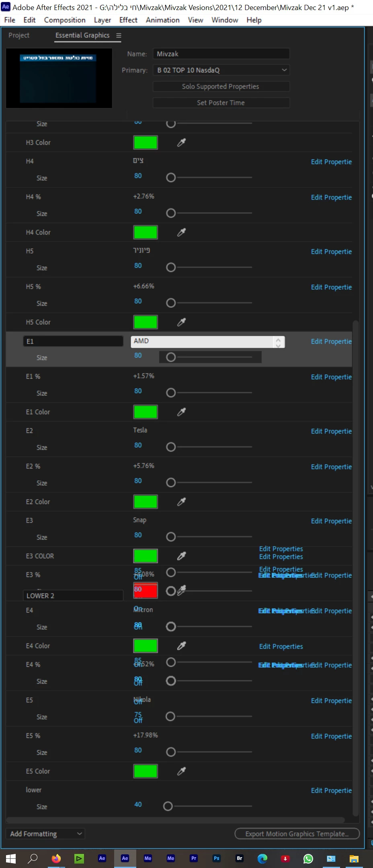
Task: Click Edit Properties for lower row
Action: tap(331, 790)
